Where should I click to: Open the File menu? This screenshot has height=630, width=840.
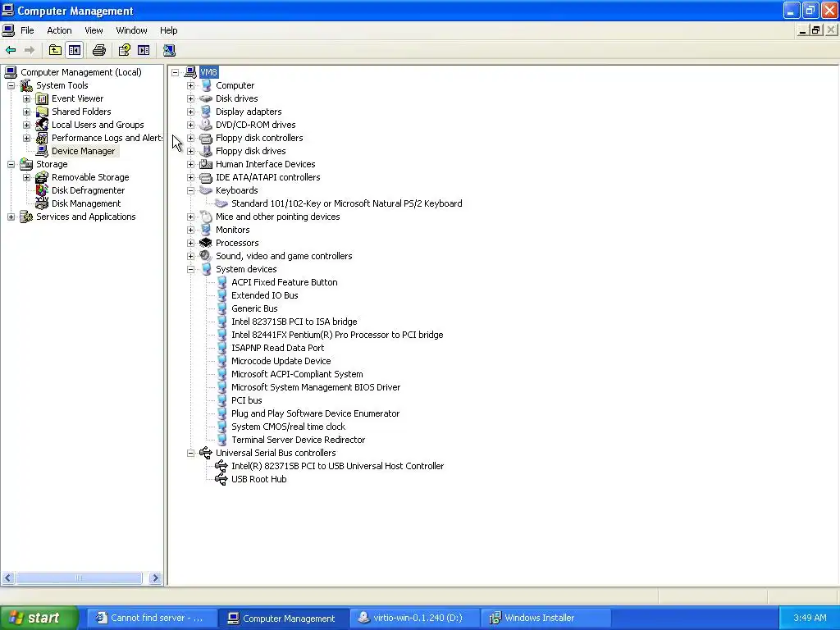click(27, 30)
